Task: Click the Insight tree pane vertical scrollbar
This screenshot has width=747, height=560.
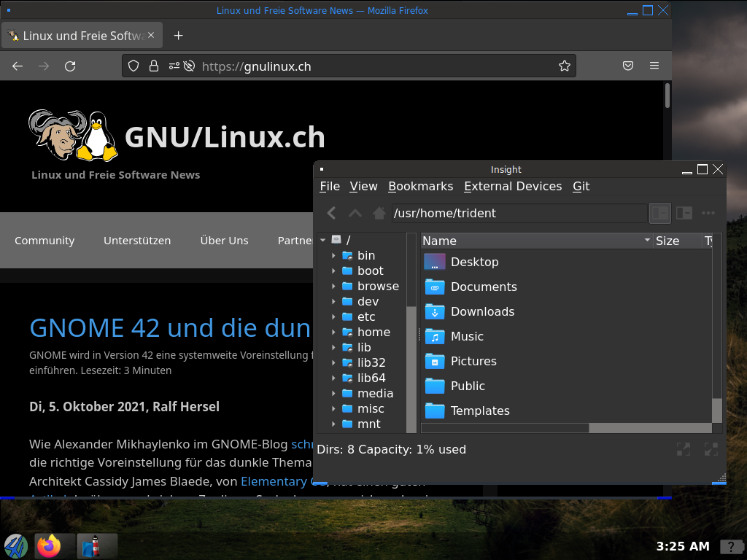Action: 411,333
